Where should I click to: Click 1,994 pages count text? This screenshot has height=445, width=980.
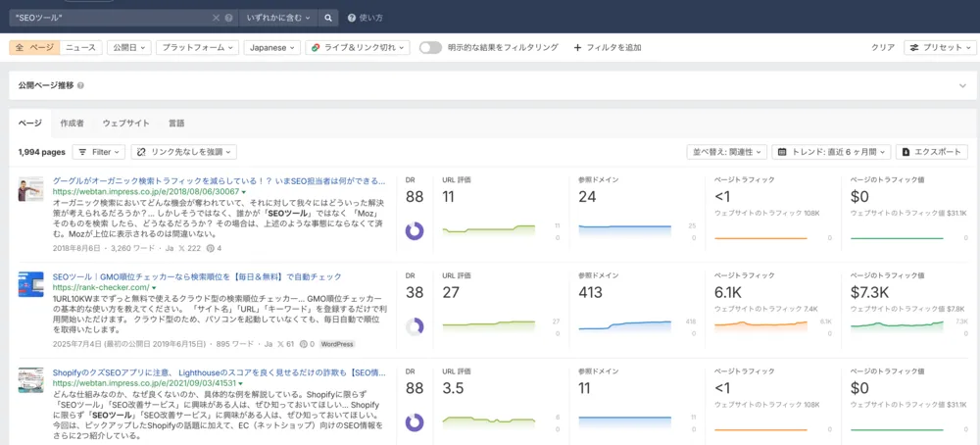pyautogui.click(x=42, y=152)
